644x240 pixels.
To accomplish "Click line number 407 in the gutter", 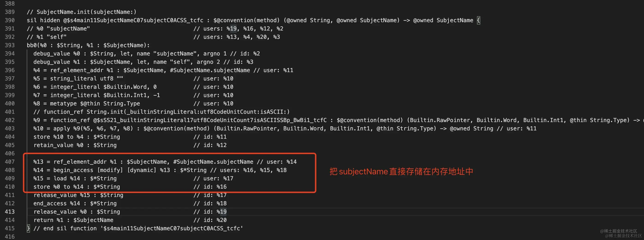I will tap(9, 162).
